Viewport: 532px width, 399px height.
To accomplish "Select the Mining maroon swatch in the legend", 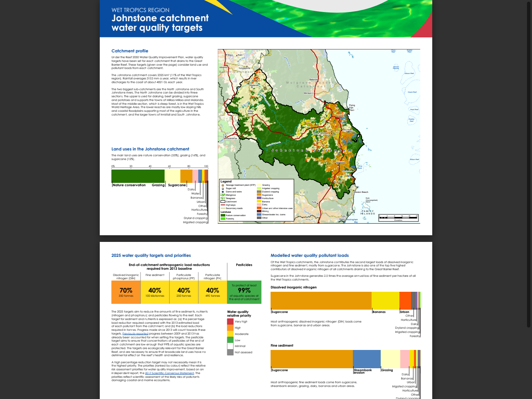I will click(x=259, y=211).
